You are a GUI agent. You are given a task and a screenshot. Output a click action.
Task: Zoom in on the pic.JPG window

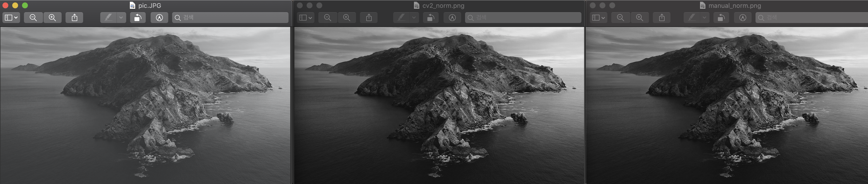(52, 18)
